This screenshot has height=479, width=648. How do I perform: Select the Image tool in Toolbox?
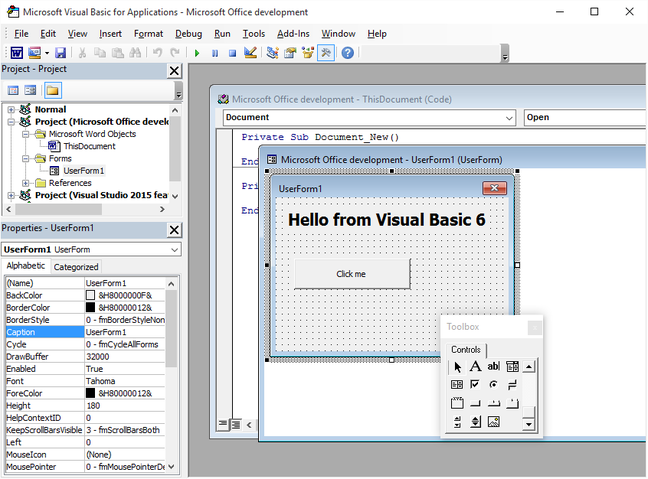[493, 422]
